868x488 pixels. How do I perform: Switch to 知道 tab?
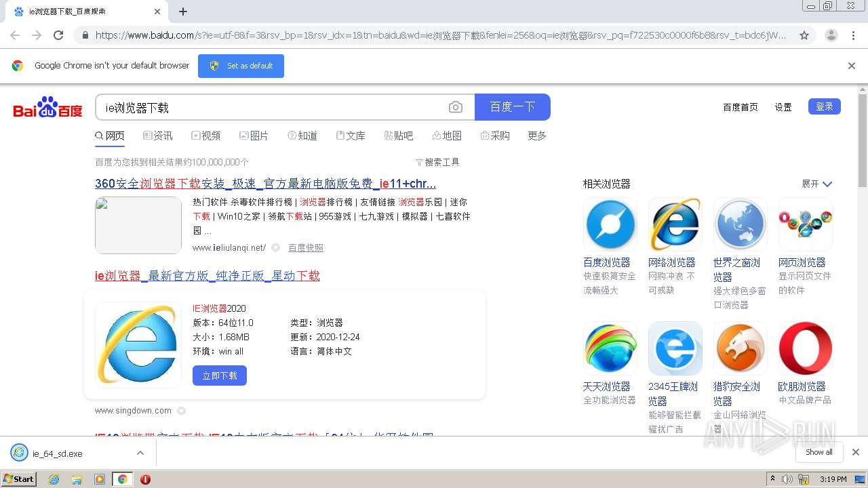coord(302,136)
